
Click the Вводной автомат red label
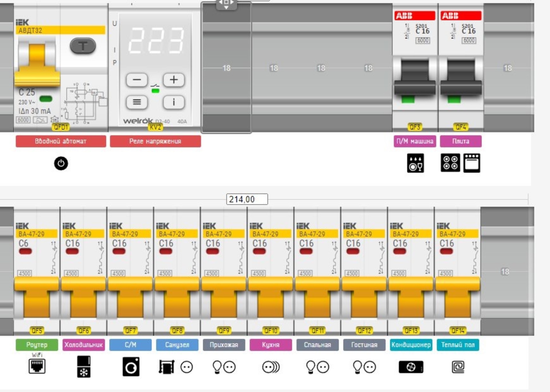coord(61,141)
